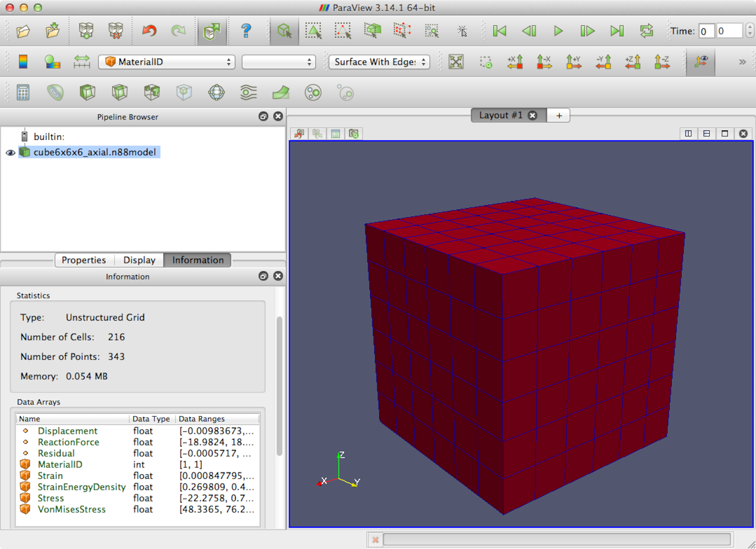The height and width of the screenshot is (549, 756).
Task: Switch to the Information tab
Action: pos(198,260)
